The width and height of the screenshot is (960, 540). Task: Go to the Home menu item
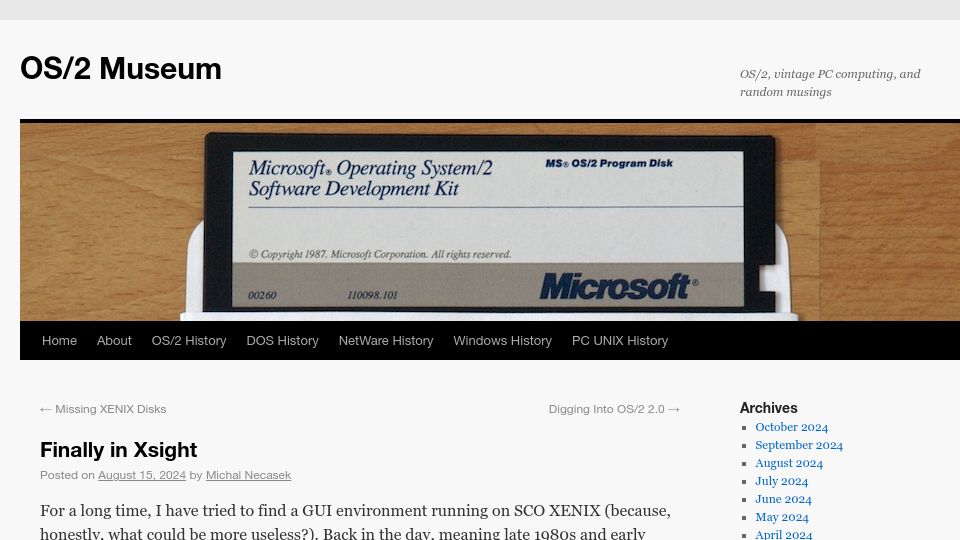point(59,340)
